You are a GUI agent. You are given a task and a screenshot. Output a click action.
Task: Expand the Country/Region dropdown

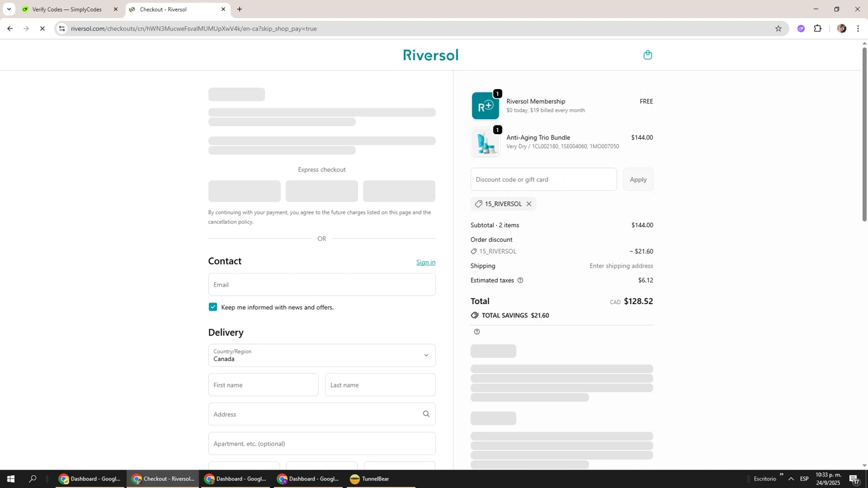pyautogui.click(x=322, y=356)
